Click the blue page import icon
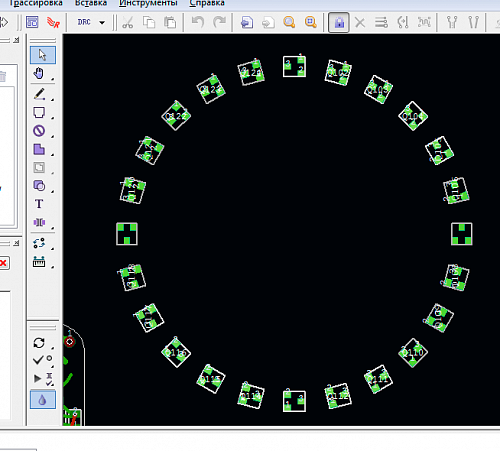The width and height of the screenshot is (500, 451). tap(247, 22)
